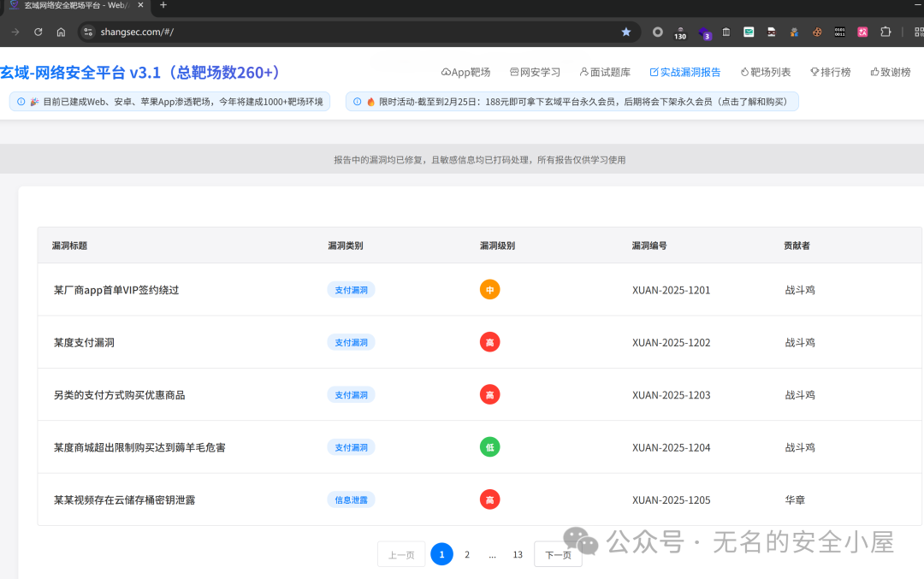Select vulnerability ID XUAN-2025-1201
Screen dimensions: 924x579
click(672, 290)
